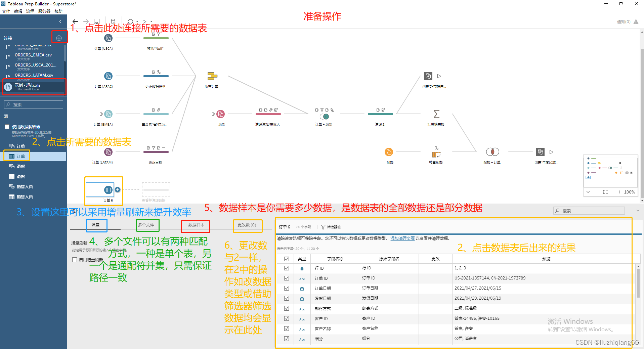Open the run flow options dropdown arrow
This screenshot has width=644, height=349.
point(151,22)
